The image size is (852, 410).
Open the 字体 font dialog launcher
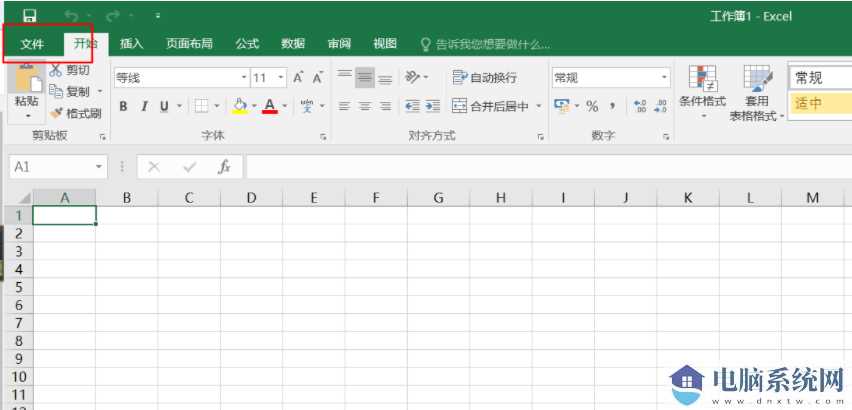323,138
